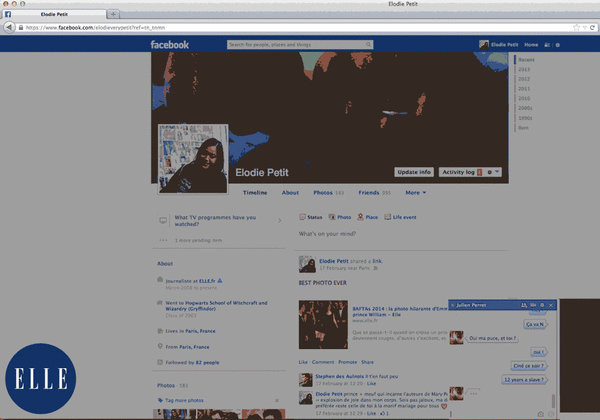Expand the TV programmes question arrow
600x420 pixels.
tap(277, 218)
